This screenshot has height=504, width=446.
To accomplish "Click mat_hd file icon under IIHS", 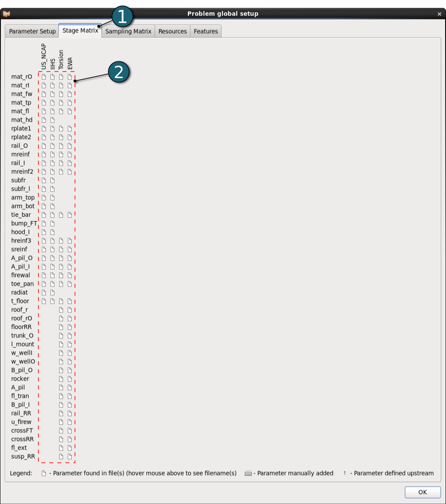I will [52, 120].
